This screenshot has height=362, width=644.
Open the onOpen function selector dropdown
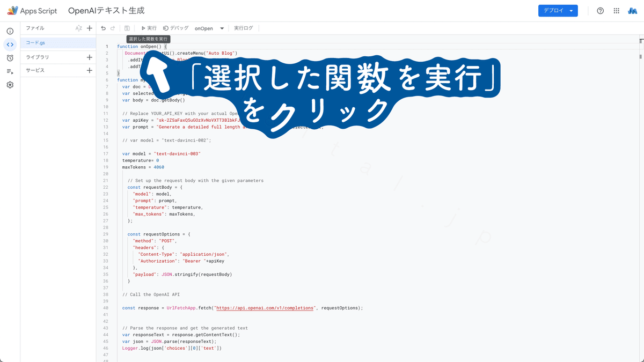(209, 28)
